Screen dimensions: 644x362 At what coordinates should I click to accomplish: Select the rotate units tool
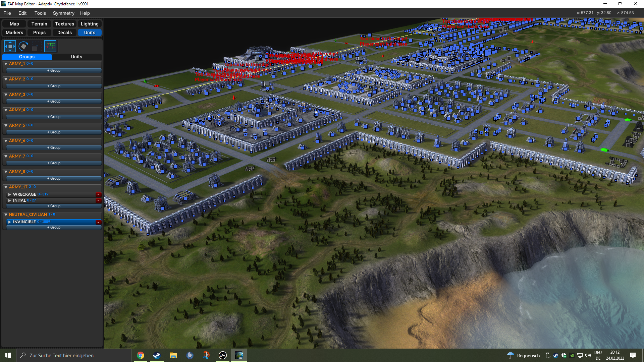point(23,46)
